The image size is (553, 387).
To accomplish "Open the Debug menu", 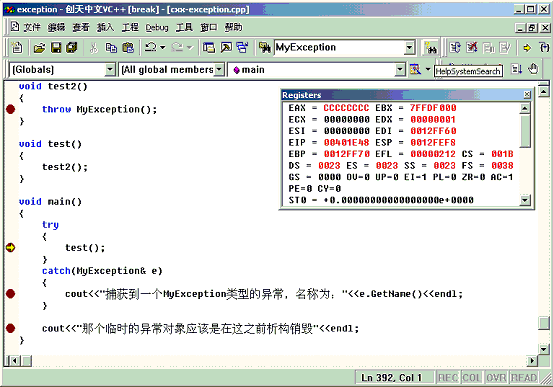I will pyautogui.click(x=157, y=28).
